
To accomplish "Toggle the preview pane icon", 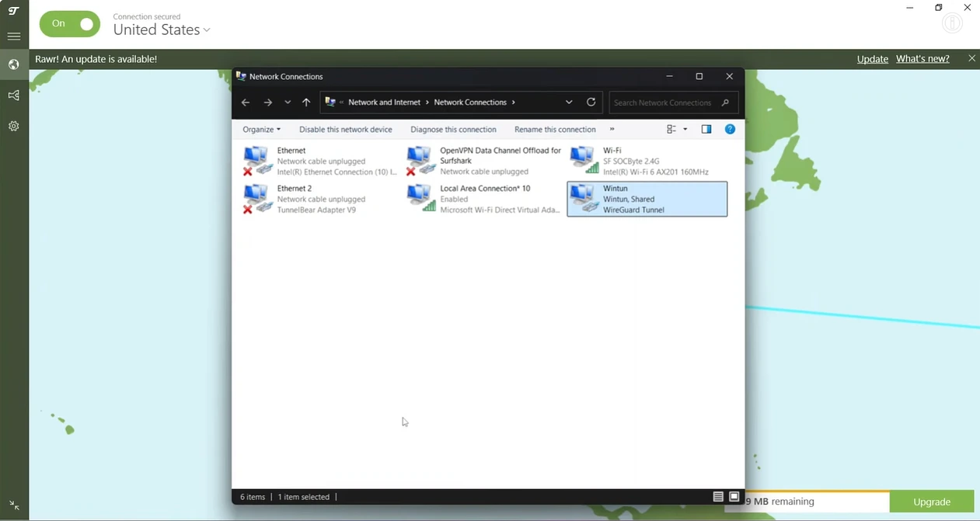I will click(706, 130).
